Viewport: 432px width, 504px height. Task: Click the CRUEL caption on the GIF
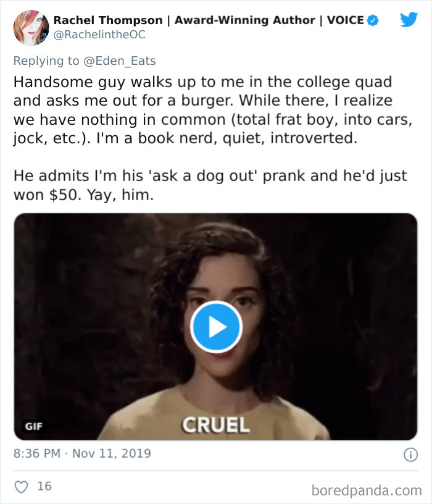pos(215,424)
